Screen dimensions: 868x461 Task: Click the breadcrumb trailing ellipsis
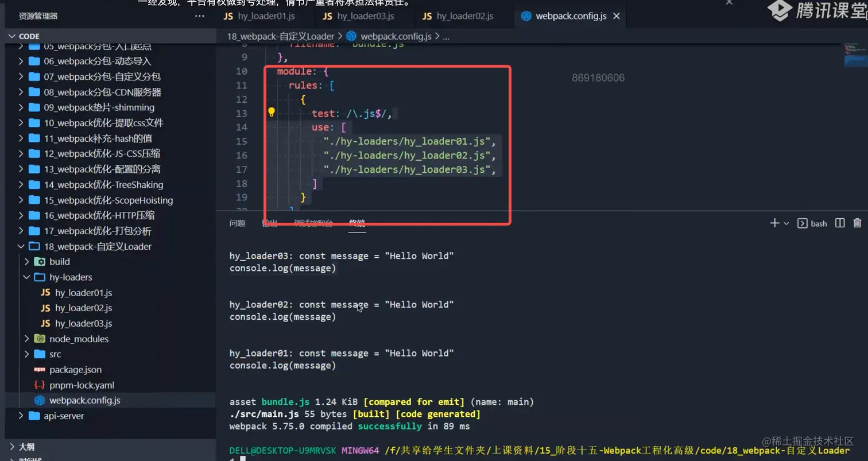[x=446, y=37]
